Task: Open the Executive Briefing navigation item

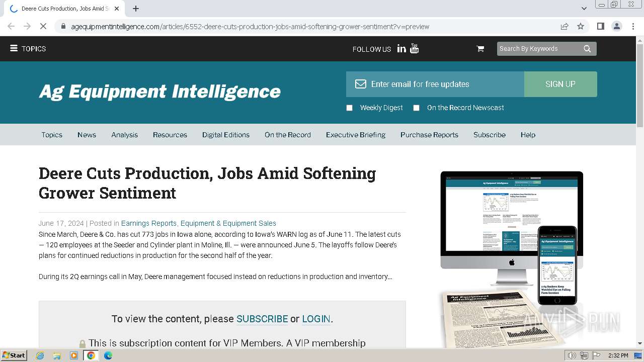Action: coord(356,135)
